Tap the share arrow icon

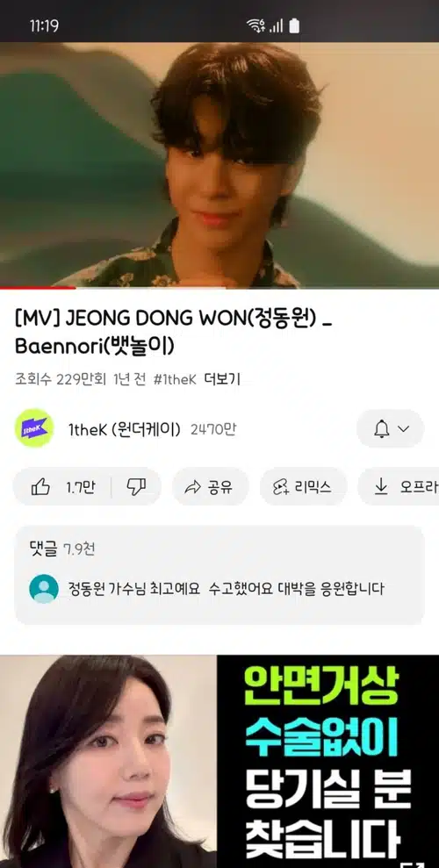tap(192, 487)
